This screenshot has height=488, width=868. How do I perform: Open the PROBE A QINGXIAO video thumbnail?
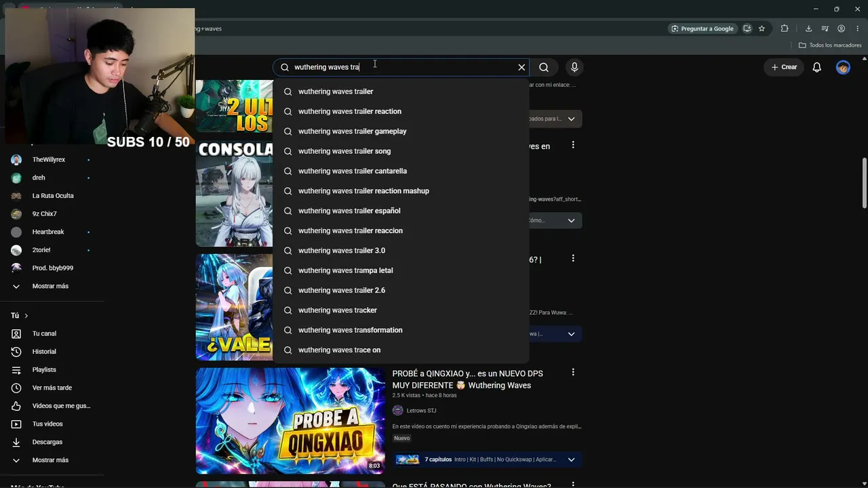(x=290, y=421)
